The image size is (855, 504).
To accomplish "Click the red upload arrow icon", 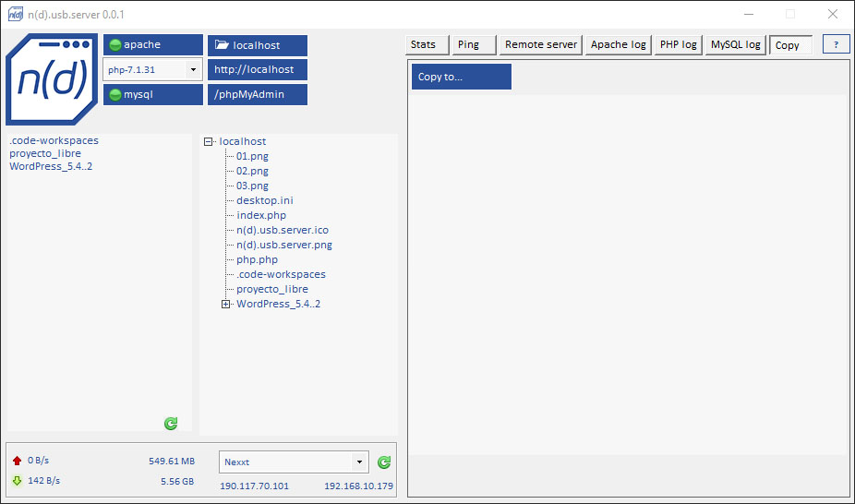I will [x=17, y=461].
